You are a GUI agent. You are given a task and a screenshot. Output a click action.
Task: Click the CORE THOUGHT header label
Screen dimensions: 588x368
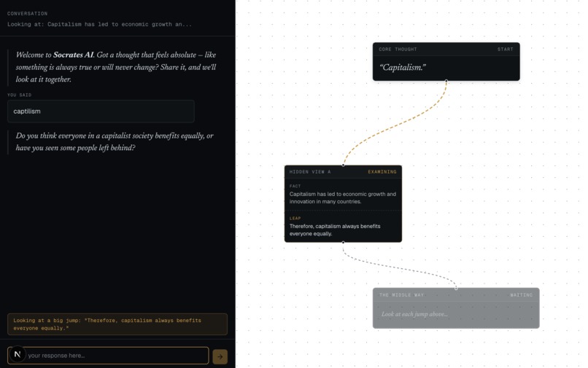pos(398,49)
